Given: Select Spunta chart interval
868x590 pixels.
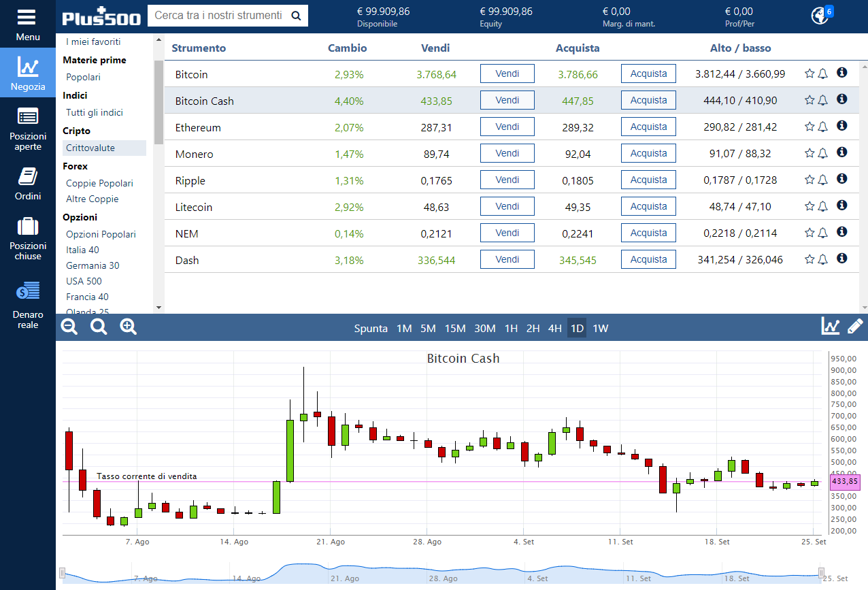Looking at the screenshot, I should pos(371,329).
